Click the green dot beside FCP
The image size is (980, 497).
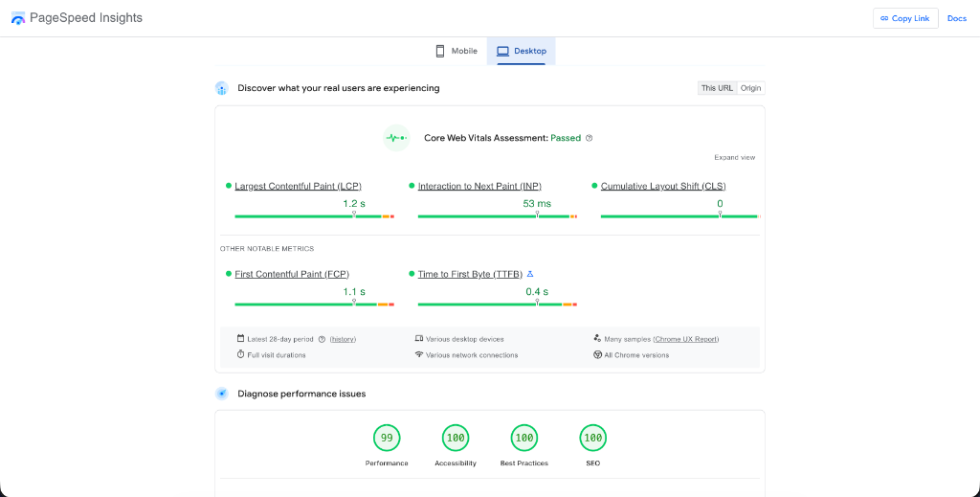[229, 274]
